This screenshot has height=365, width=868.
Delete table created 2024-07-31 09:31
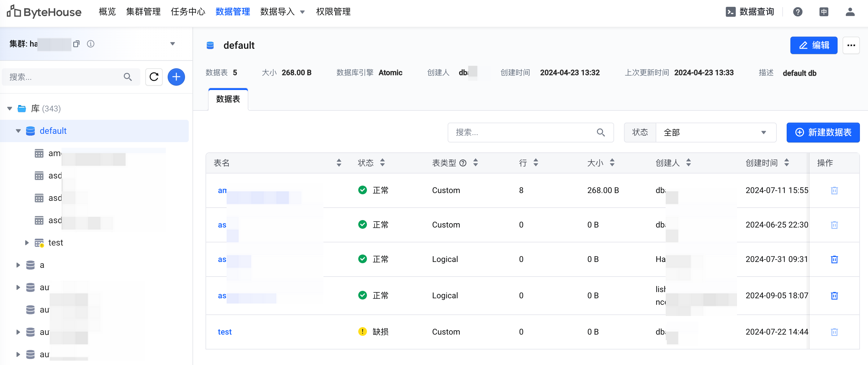[834, 259]
